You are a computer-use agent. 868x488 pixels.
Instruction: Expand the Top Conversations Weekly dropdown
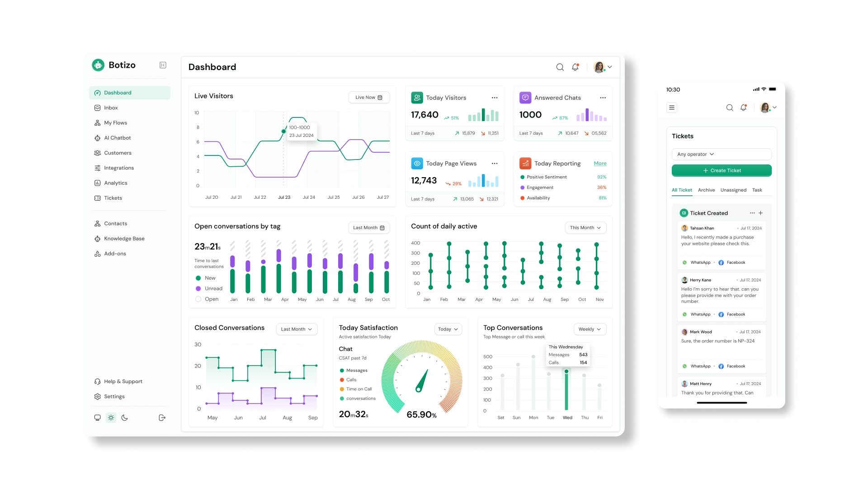pyautogui.click(x=590, y=329)
